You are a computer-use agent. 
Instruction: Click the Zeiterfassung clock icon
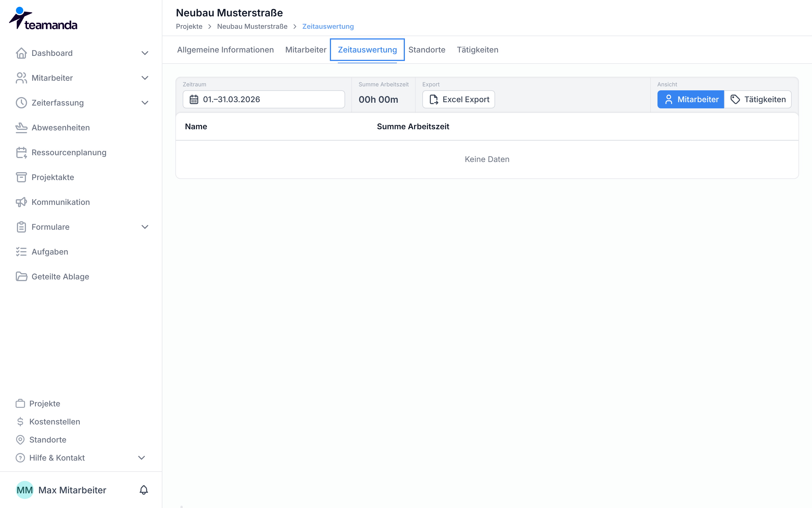click(x=21, y=103)
